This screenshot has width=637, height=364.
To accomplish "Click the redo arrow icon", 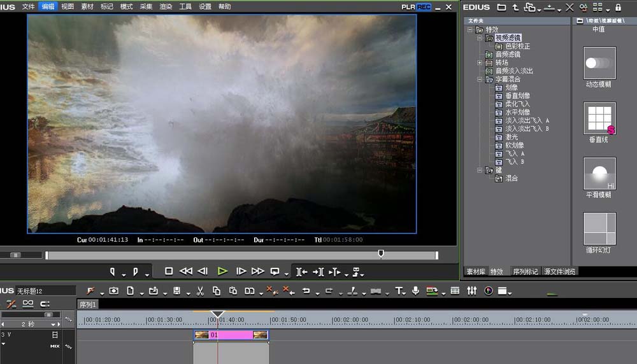I will click(329, 291).
